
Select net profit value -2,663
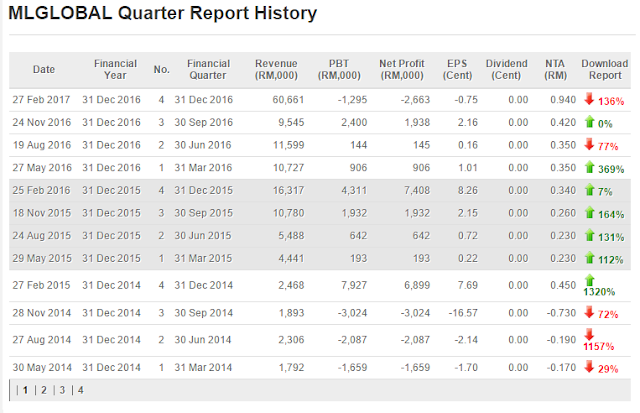415,100
